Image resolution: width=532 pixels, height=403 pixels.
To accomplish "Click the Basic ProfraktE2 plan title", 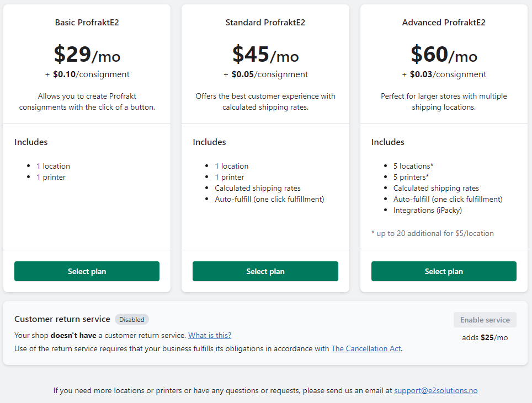I will 87,23.
